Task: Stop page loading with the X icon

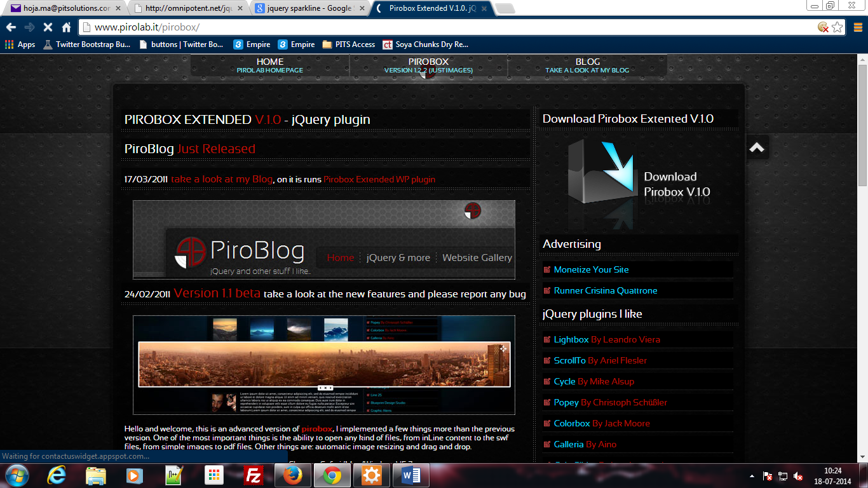Action: point(48,27)
